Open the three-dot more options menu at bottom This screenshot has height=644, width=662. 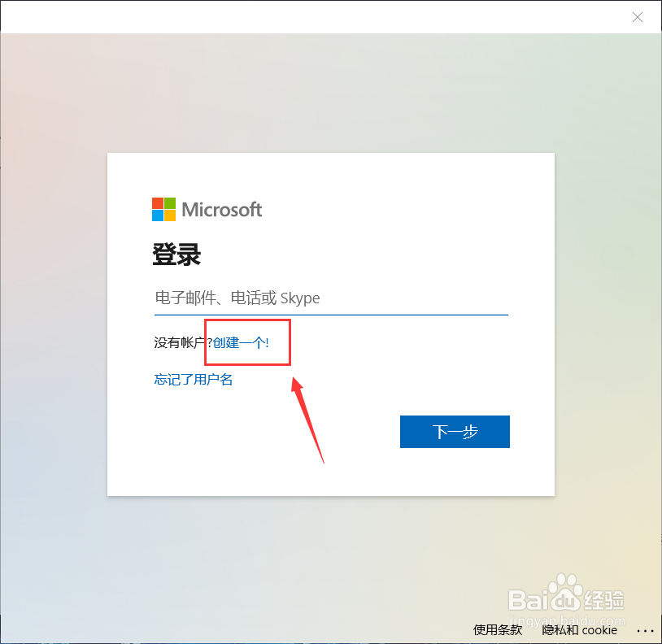(645, 631)
